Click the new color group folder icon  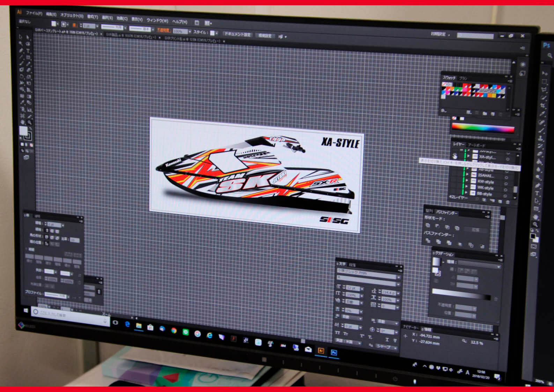pyautogui.click(x=485, y=113)
